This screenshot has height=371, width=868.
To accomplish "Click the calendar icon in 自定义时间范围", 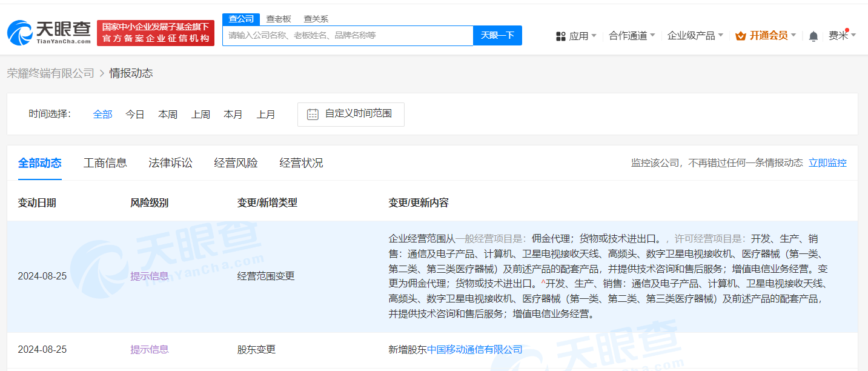I will (313, 114).
